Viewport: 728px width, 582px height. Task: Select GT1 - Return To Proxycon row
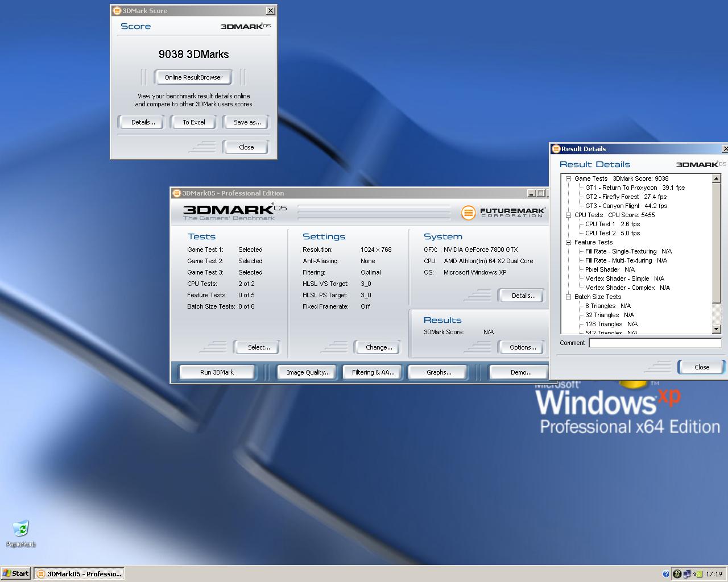(x=635, y=188)
